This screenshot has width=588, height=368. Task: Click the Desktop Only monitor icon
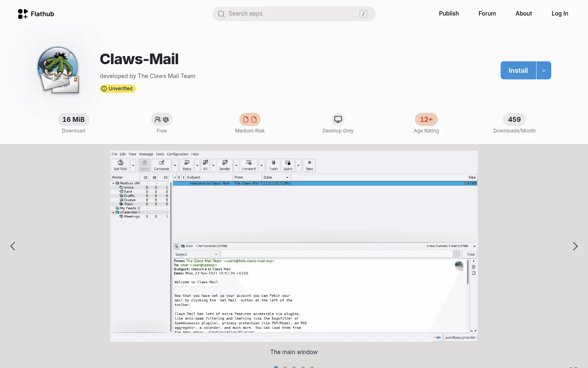(x=338, y=119)
